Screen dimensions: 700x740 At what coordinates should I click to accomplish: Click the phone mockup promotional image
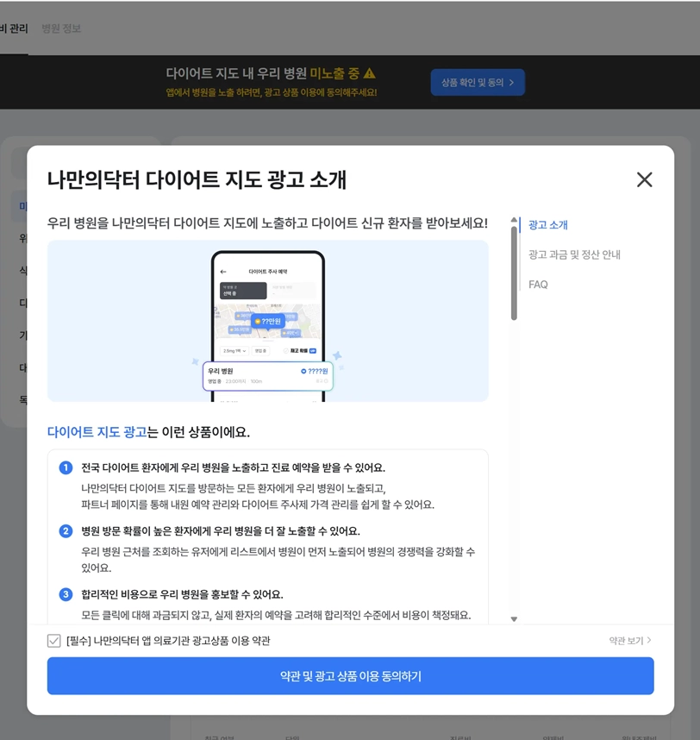pos(268,321)
